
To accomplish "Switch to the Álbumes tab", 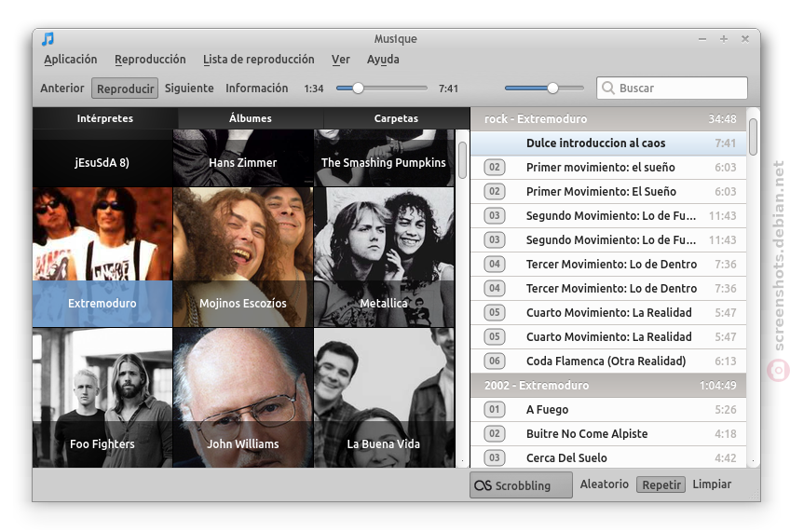I will [x=251, y=118].
